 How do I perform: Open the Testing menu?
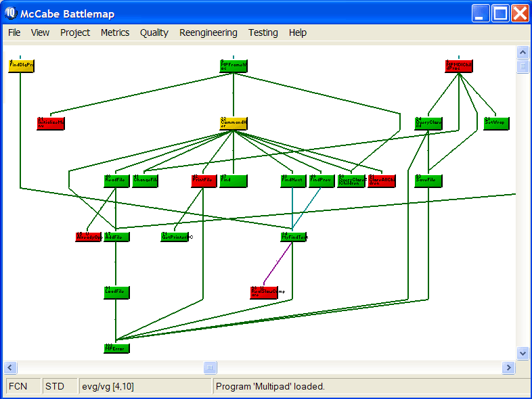[263, 32]
